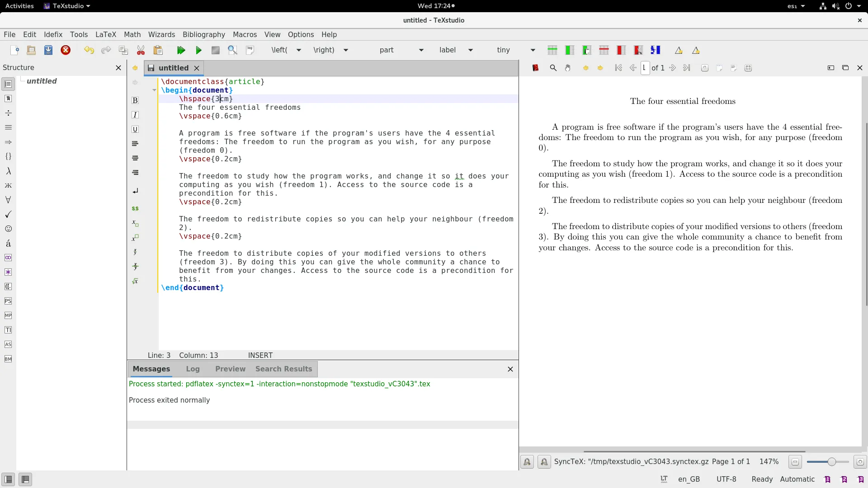
Task: Toggle the SyncTeX scroll lock icon
Action: click(527, 462)
